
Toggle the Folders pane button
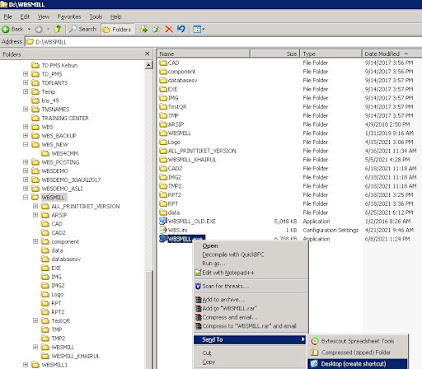(117, 29)
